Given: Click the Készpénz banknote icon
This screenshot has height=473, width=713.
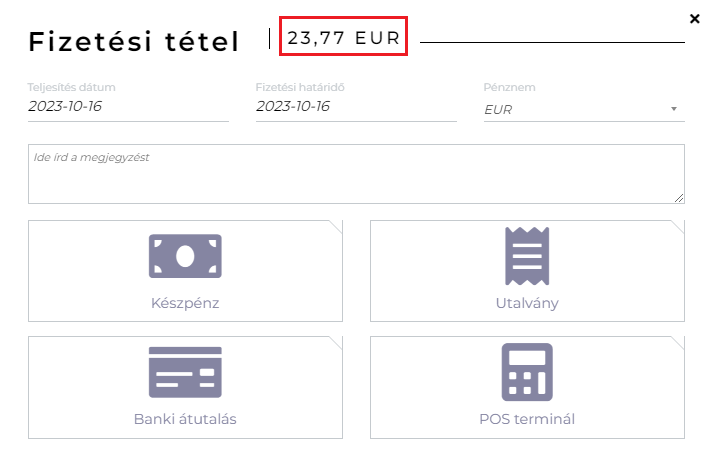Looking at the screenshot, I should tap(185, 255).
